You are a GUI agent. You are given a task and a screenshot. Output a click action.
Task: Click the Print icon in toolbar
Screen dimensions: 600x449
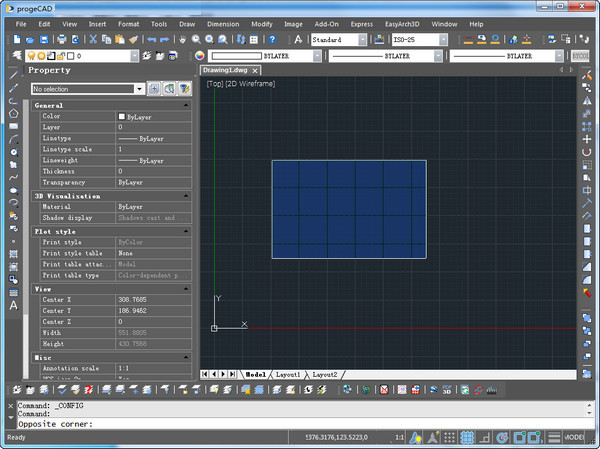pos(61,39)
